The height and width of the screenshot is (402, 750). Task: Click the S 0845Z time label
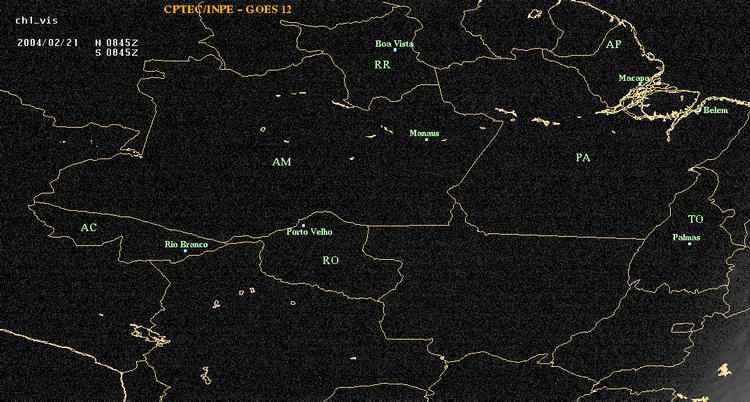pyautogui.click(x=117, y=52)
